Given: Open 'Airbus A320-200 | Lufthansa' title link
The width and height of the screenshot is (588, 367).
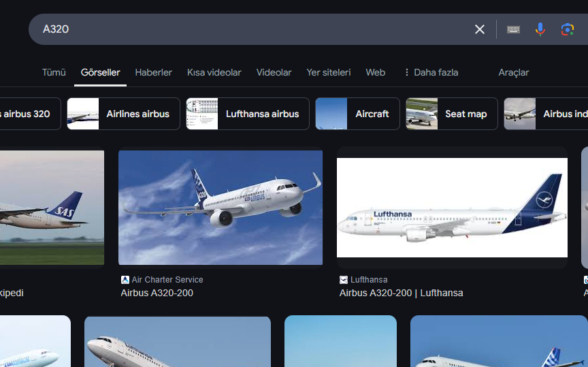Looking at the screenshot, I should [x=402, y=293].
